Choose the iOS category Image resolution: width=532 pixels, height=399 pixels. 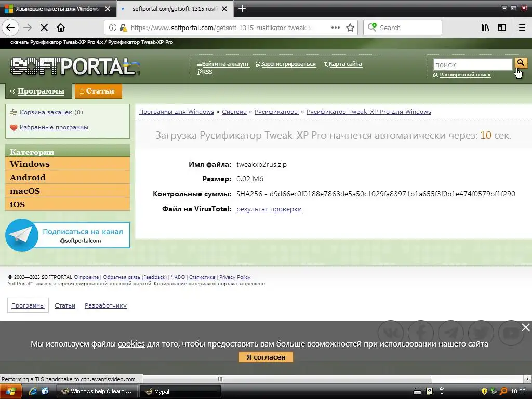coord(68,204)
